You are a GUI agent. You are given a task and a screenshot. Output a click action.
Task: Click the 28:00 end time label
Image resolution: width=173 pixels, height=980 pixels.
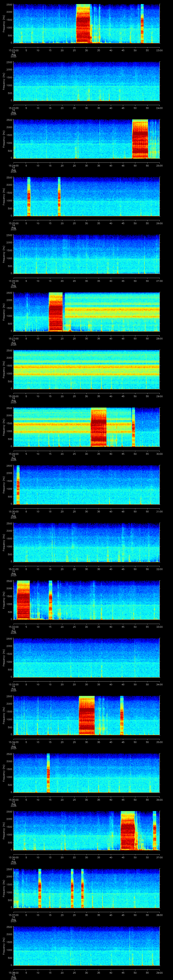(x=159, y=339)
